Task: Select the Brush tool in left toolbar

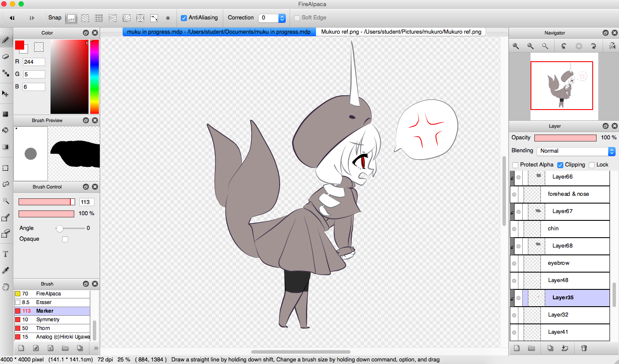Action: [6, 40]
